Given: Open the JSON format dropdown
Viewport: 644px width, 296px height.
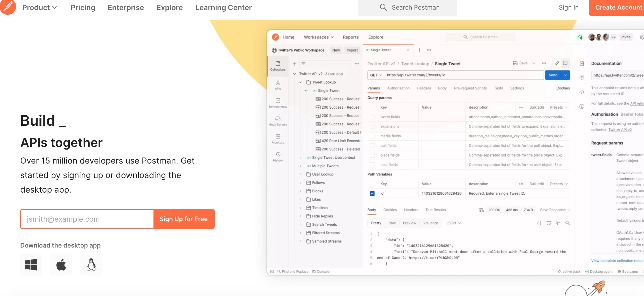Looking at the screenshot, I should pyautogui.click(x=453, y=223).
